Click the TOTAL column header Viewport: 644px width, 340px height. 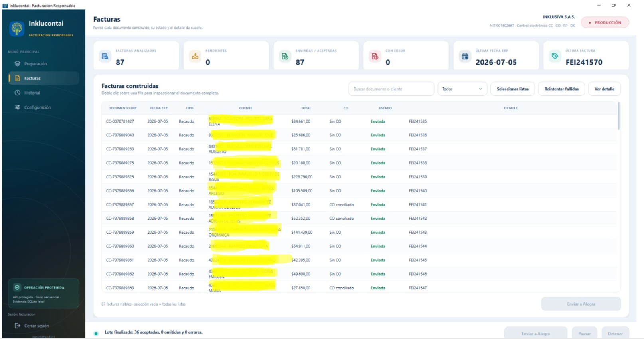(306, 108)
